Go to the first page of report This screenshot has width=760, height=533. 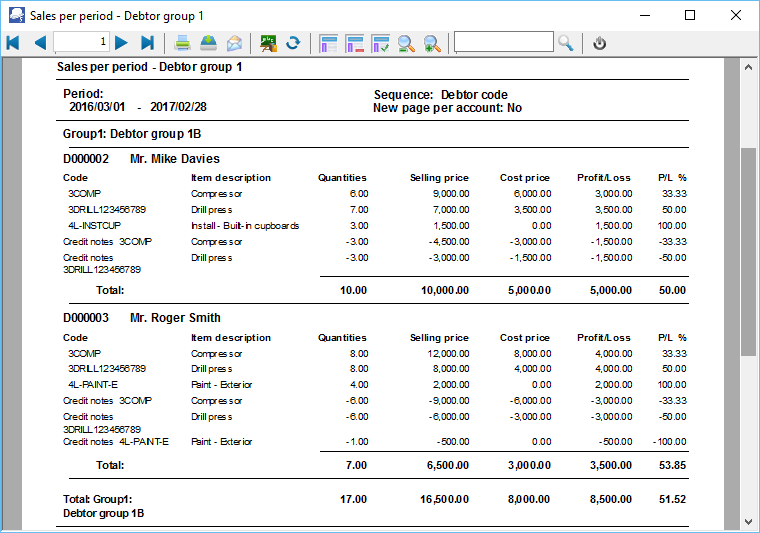[x=13, y=43]
